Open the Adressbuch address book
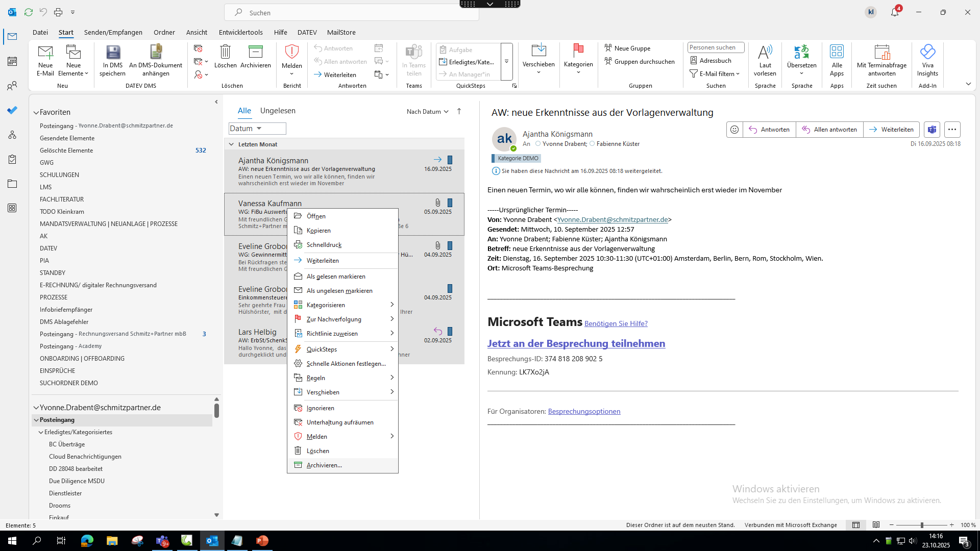This screenshot has width=980, height=551. coord(710,61)
